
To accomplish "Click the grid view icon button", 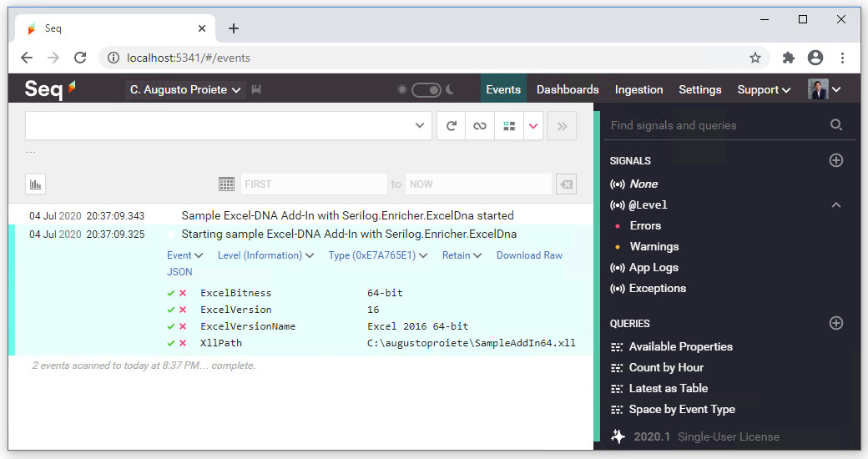I will click(x=509, y=126).
